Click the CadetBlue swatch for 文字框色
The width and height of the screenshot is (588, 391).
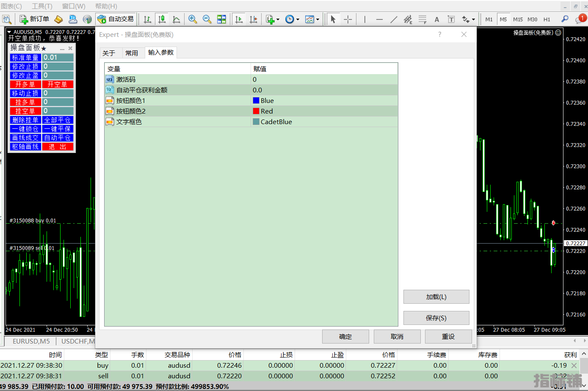256,122
